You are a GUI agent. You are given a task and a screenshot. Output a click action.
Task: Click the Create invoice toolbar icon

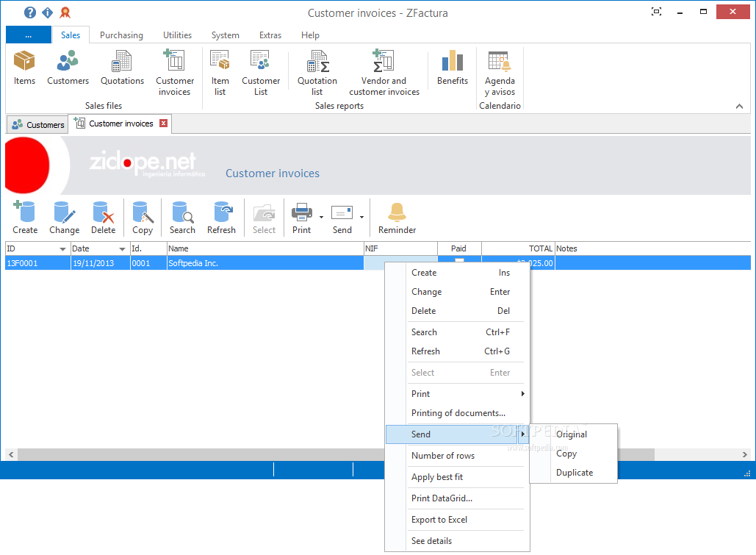[25, 218]
